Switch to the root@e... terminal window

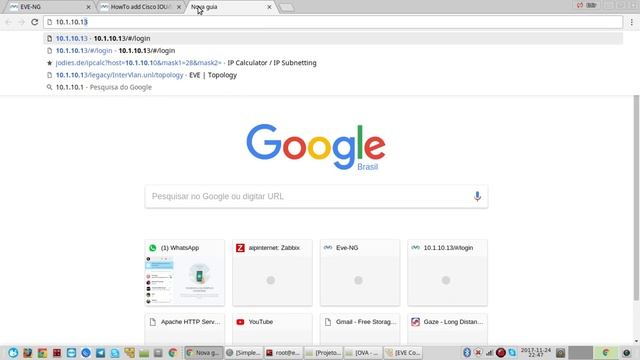283,353
